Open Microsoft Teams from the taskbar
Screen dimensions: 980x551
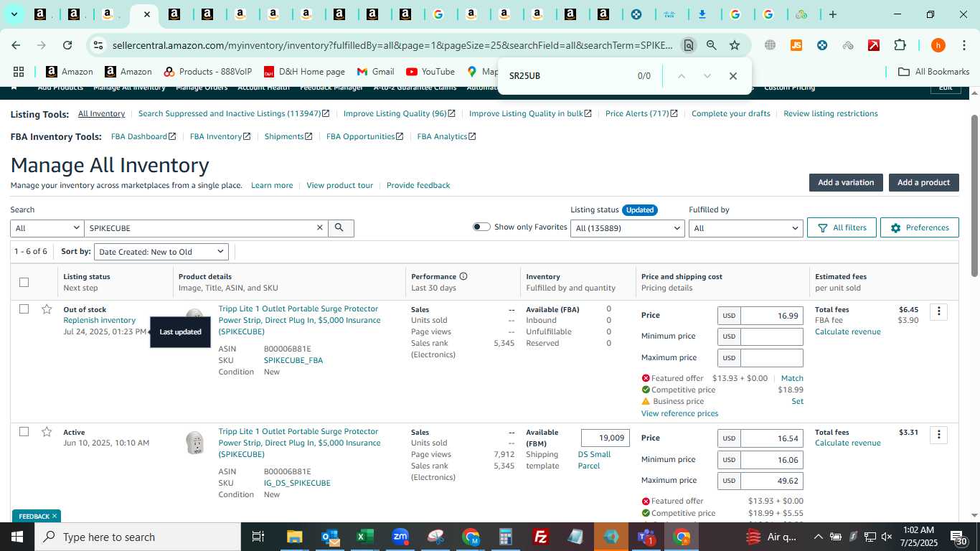point(646,537)
